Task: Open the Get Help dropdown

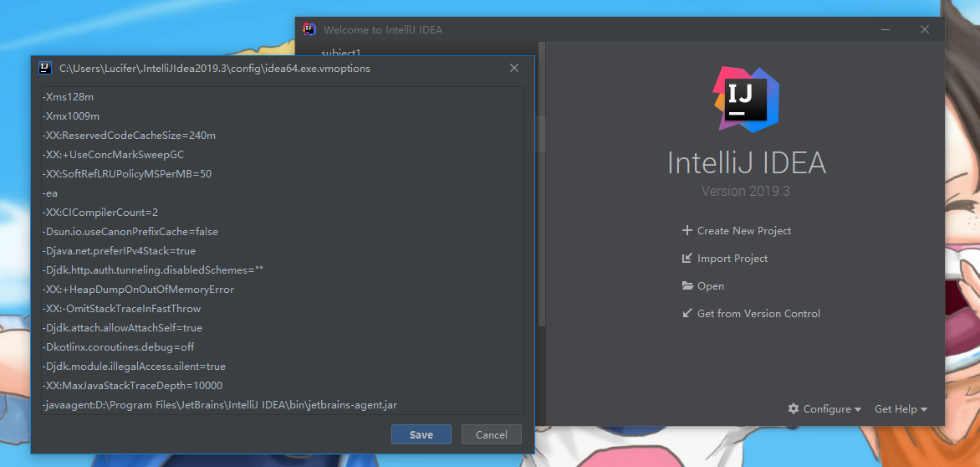Action: click(901, 409)
